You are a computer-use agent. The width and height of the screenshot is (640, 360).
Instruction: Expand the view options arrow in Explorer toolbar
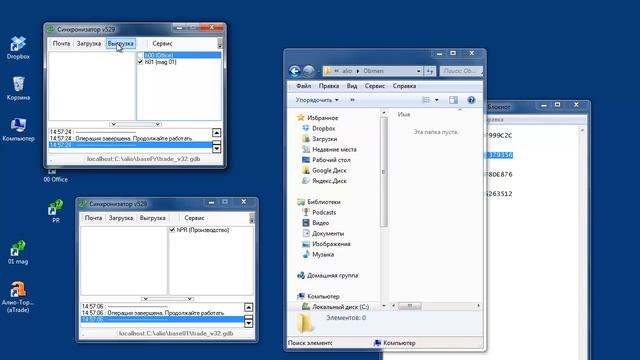tap(437, 100)
